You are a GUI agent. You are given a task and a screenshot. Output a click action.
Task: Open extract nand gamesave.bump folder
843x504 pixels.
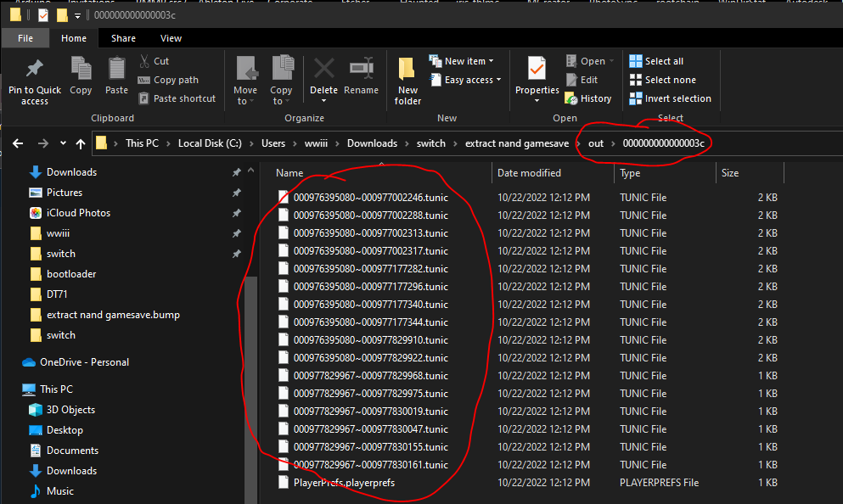pos(113,315)
